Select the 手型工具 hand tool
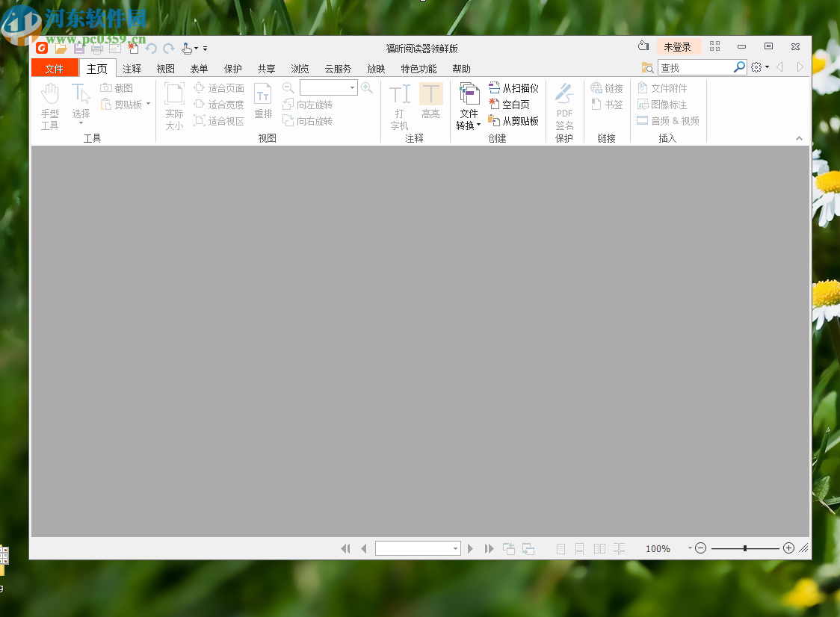 point(50,107)
